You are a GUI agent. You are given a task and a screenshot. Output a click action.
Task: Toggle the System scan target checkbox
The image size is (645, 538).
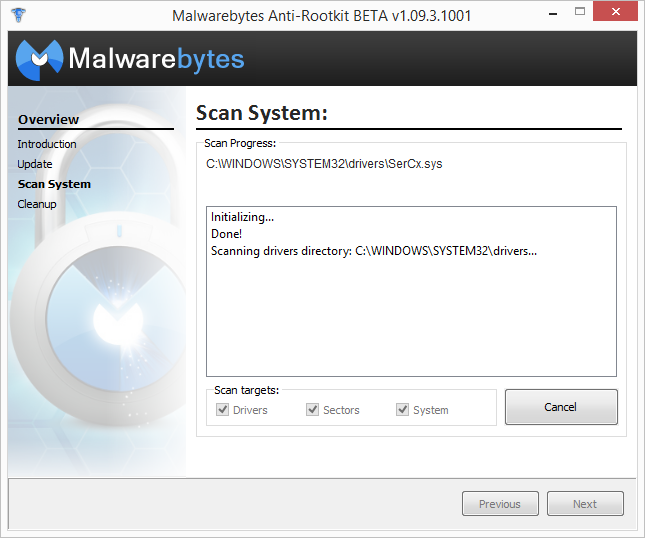[x=403, y=410]
